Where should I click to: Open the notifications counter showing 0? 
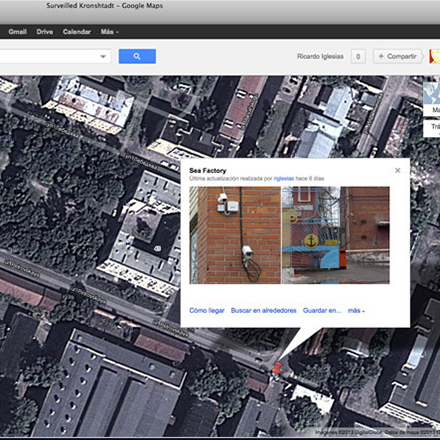pos(358,56)
